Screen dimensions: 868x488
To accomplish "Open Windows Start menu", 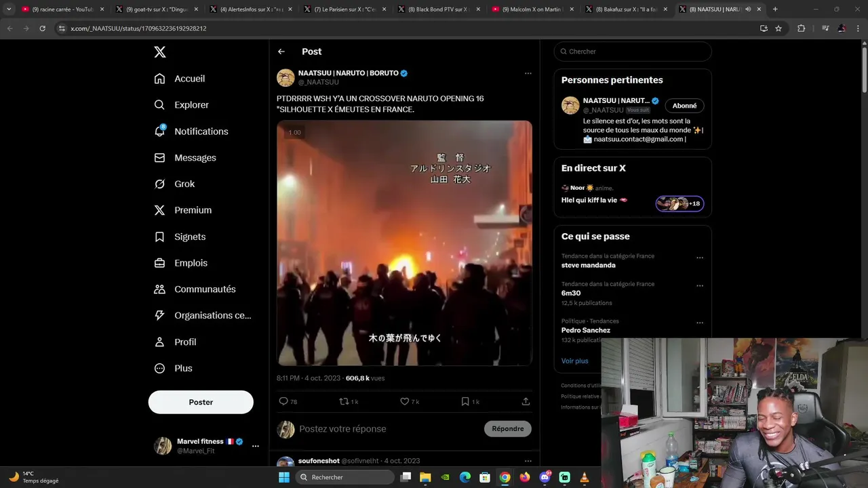I will (x=284, y=477).
